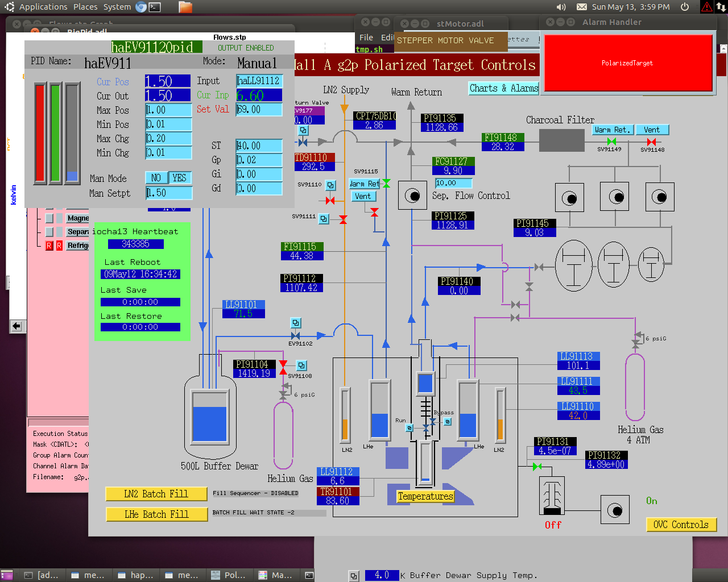Click Warm Ret. button near Charcoal Filter

click(x=613, y=130)
